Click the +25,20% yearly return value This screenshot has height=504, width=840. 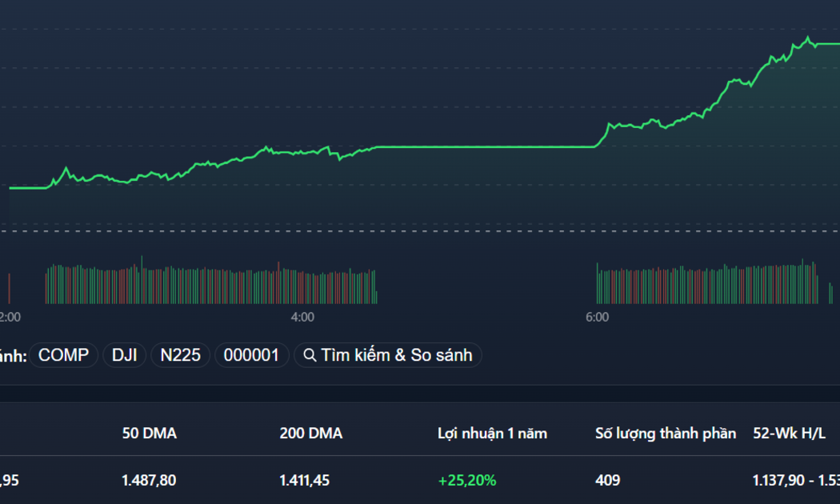pos(467,481)
